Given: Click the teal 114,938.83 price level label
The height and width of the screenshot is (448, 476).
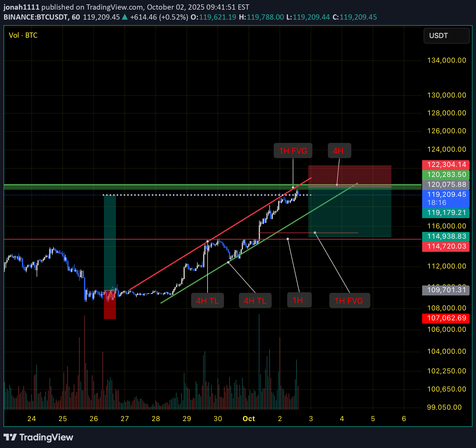Looking at the screenshot, I should point(446,236).
